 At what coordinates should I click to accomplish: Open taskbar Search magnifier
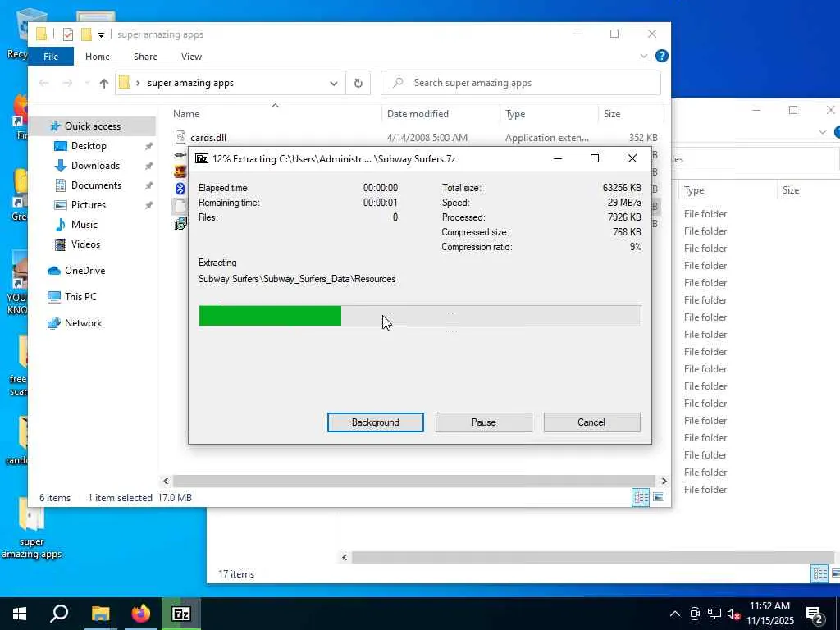pos(59,614)
